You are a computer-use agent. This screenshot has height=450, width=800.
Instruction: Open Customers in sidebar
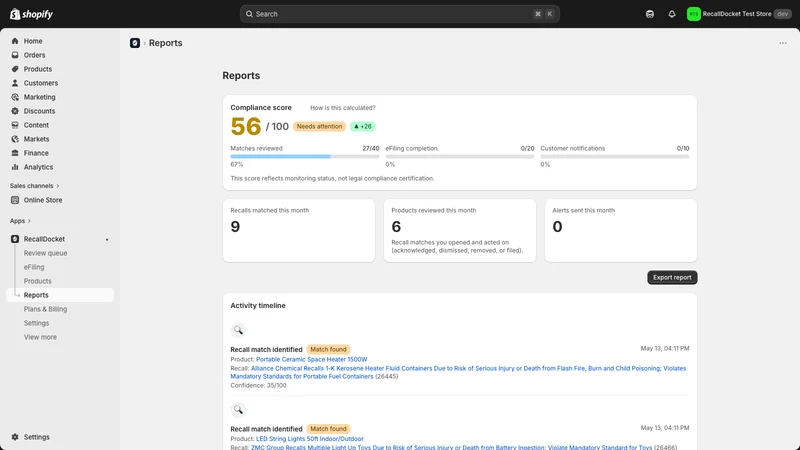coord(40,83)
